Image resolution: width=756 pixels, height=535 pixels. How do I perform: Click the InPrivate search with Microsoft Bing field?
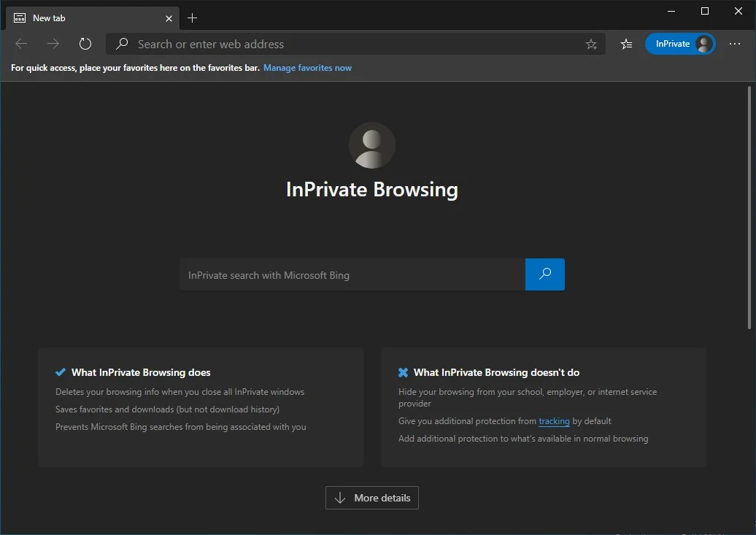pos(352,275)
